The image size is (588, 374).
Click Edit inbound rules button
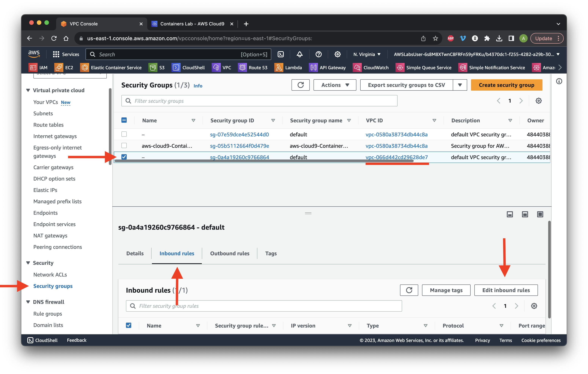pyautogui.click(x=506, y=290)
